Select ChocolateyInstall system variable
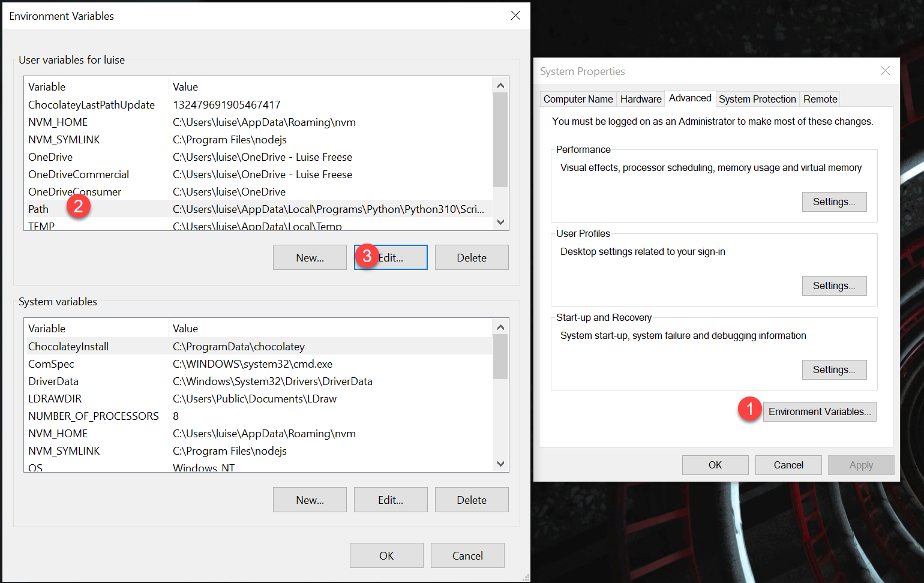 259,346
